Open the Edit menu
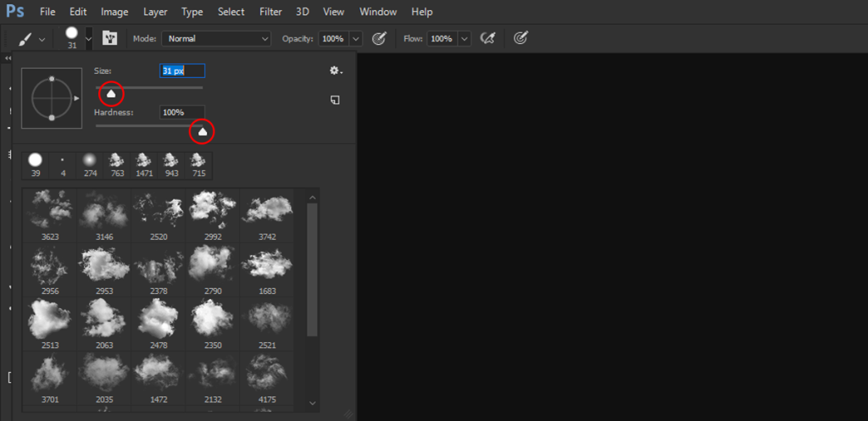868x421 pixels. point(78,12)
